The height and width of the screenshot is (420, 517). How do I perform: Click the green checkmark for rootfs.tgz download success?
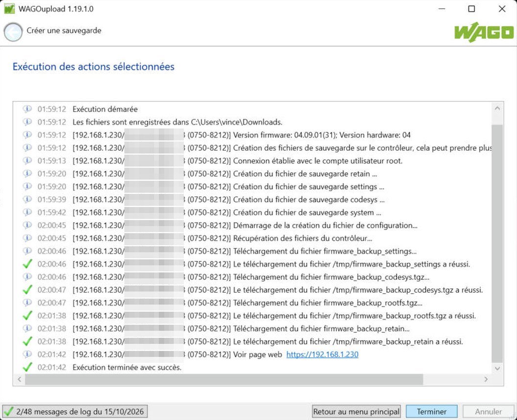[x=27, y=316]
